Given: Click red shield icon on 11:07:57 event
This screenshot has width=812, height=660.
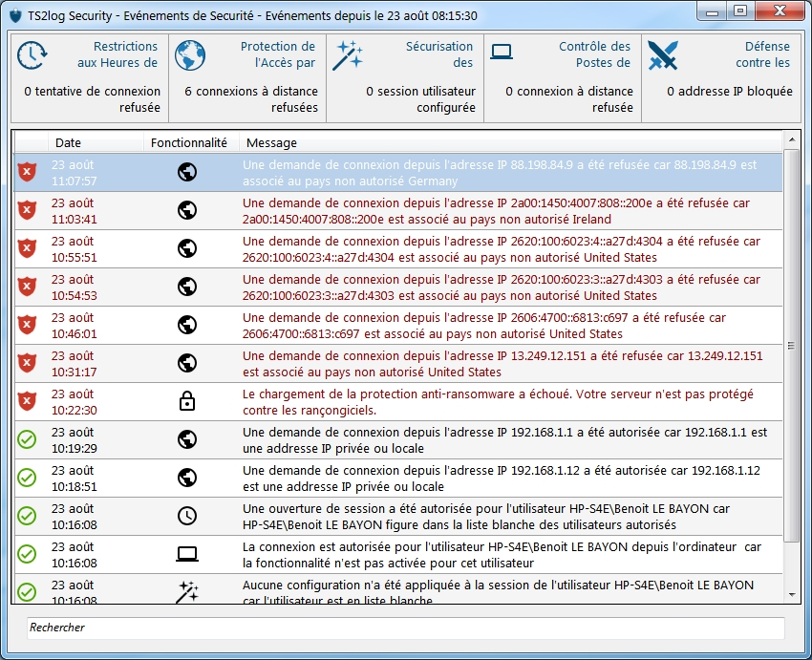Looking at the screenshot, I should click(x=27, y=172).
